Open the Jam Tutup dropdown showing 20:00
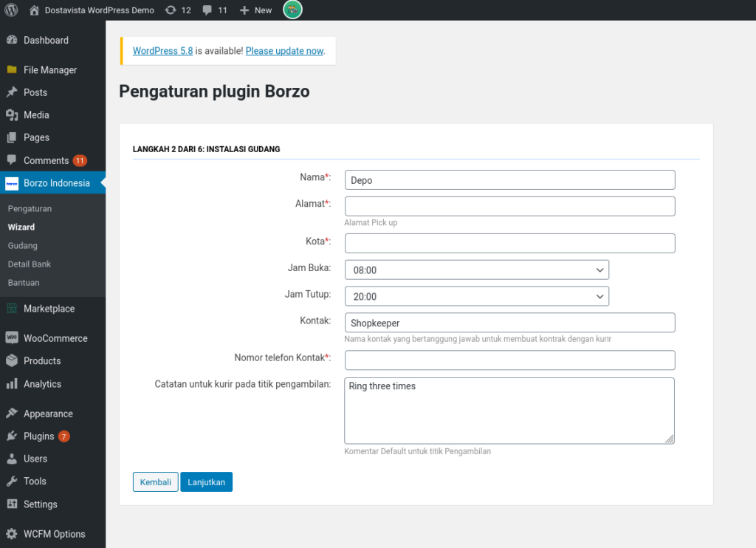The image size is (756, 548). pos(477,296)
